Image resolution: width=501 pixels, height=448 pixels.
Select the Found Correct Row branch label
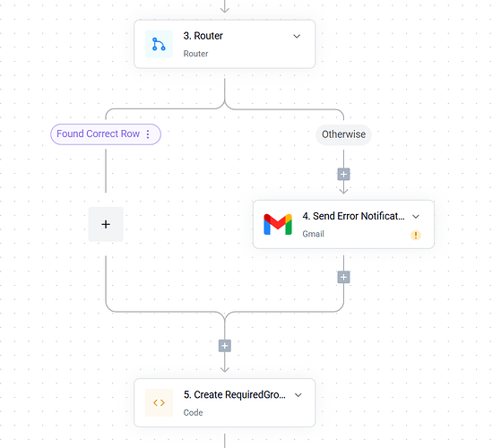point(98,134)
